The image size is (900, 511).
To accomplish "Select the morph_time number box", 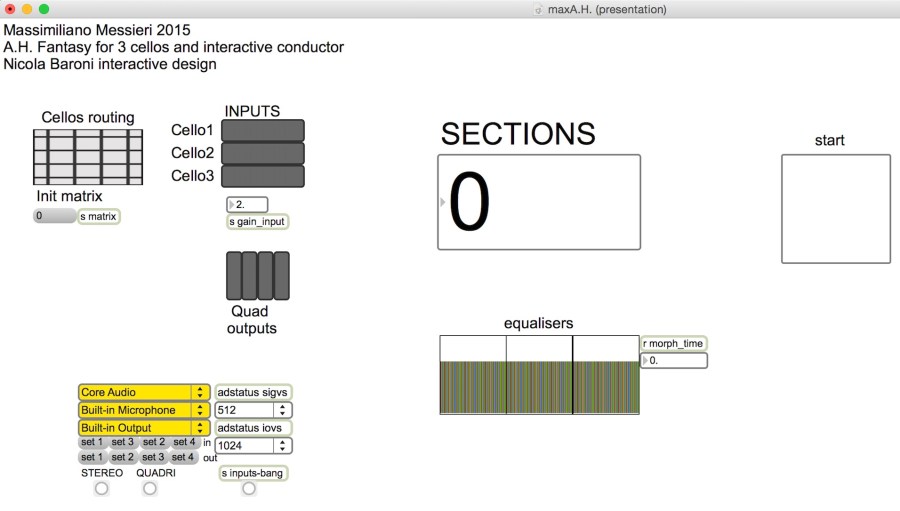I will pos(674,360).
